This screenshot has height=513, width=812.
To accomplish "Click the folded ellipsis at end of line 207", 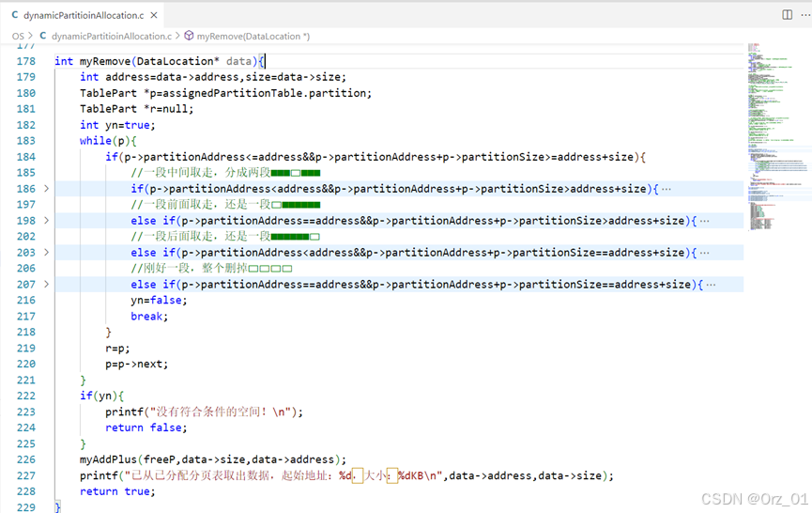I will 711,285.
